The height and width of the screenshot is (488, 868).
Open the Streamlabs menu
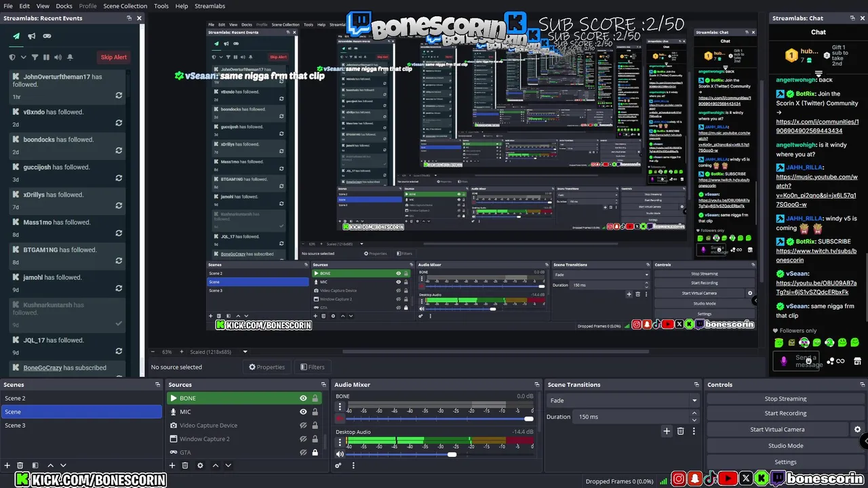210,6
